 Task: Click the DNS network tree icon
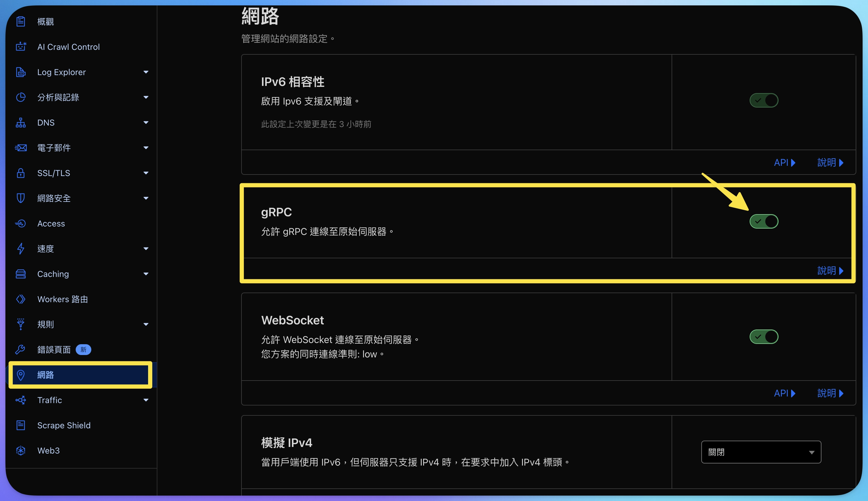click(21, 123)
